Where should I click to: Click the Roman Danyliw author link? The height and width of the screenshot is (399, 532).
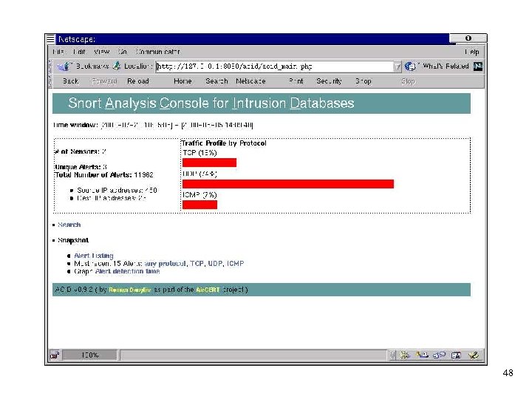[x=130, y=290]
